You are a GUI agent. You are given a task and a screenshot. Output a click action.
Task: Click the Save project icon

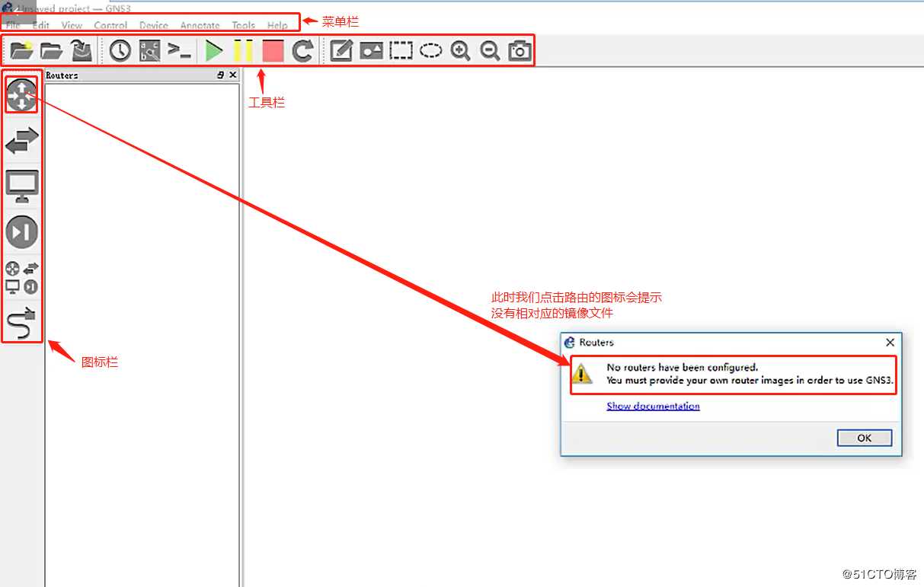click(82, 51)
